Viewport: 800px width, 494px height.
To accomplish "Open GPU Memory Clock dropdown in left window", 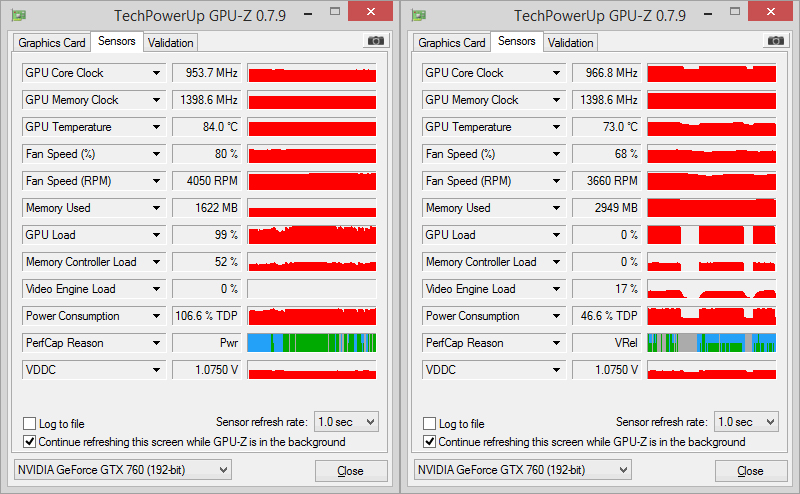I will [x=156, y=100].
